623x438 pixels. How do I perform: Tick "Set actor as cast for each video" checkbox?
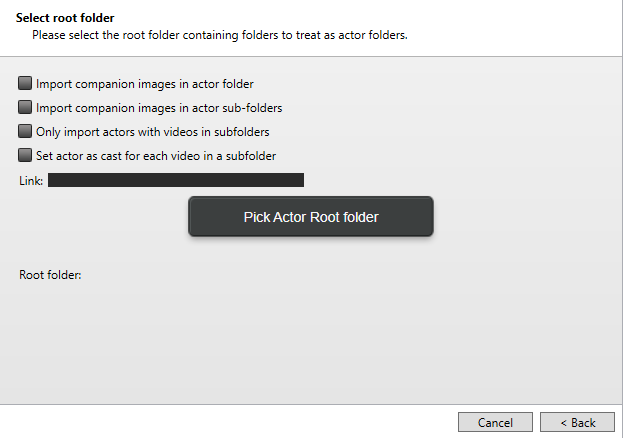[x=25, y=156]
